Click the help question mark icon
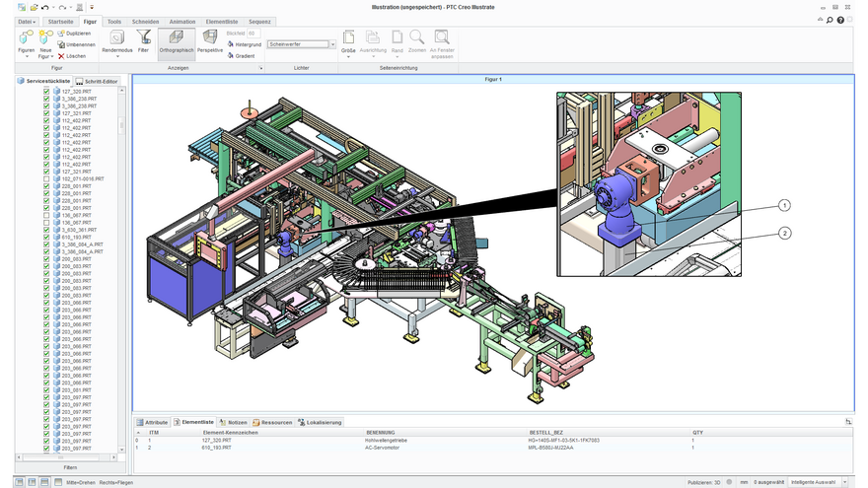The height and width of the screenshot is (488, 868). 840,20
